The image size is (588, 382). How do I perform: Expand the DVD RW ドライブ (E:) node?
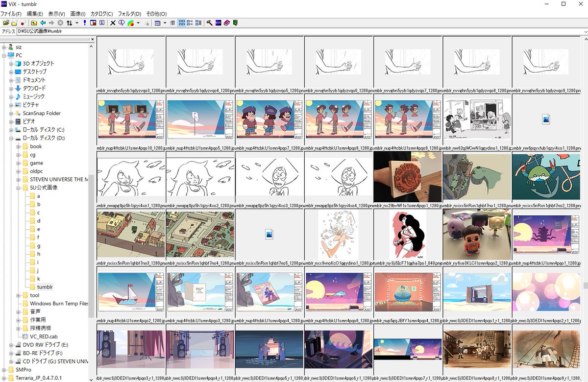[x=11, y=345]
